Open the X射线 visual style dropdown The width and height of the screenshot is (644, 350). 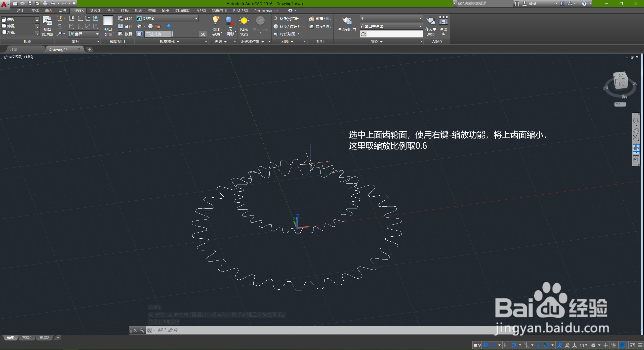click(196, 18)
